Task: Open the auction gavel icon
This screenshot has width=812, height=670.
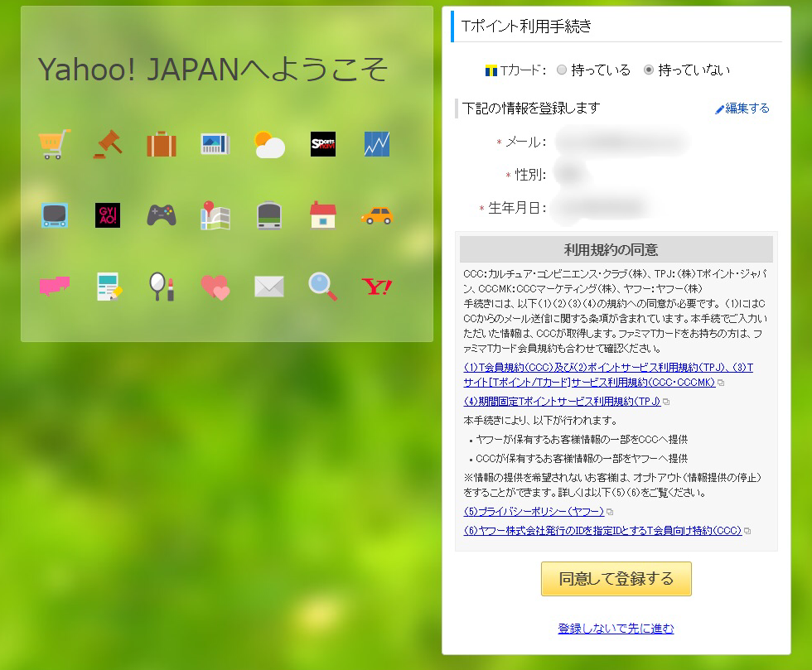Action: coord(108,144)
